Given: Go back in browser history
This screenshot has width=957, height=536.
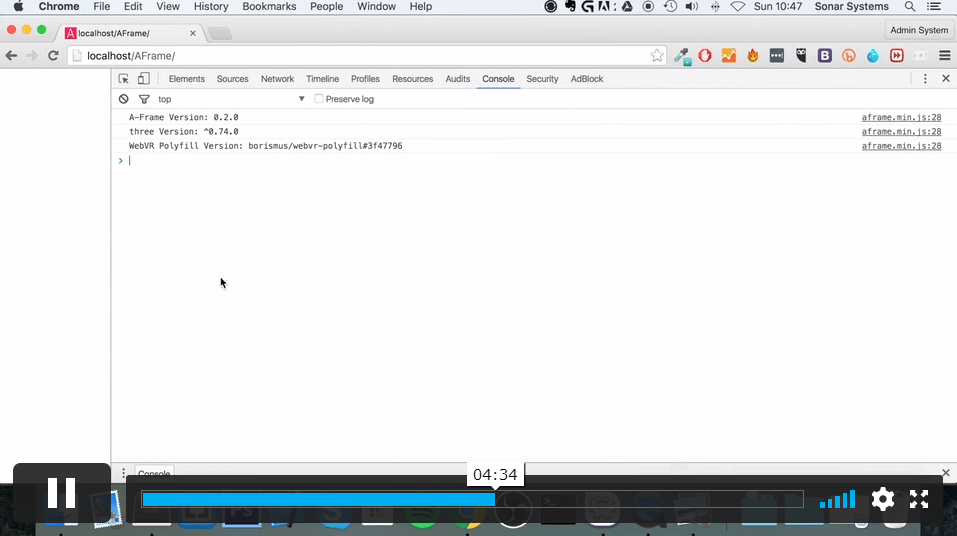Looking at the screenshot, I should tap(12, 56).
